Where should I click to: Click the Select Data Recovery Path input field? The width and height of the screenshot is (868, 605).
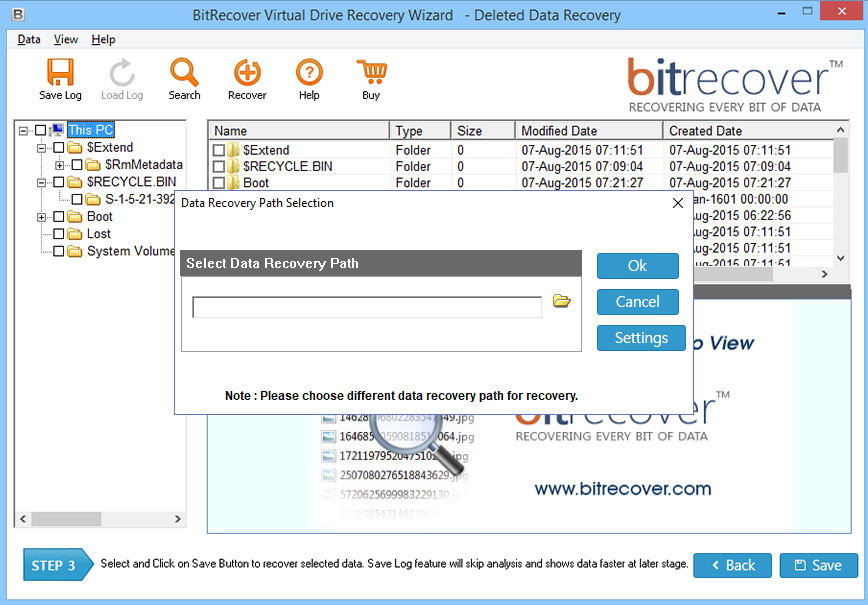(367, 307)
